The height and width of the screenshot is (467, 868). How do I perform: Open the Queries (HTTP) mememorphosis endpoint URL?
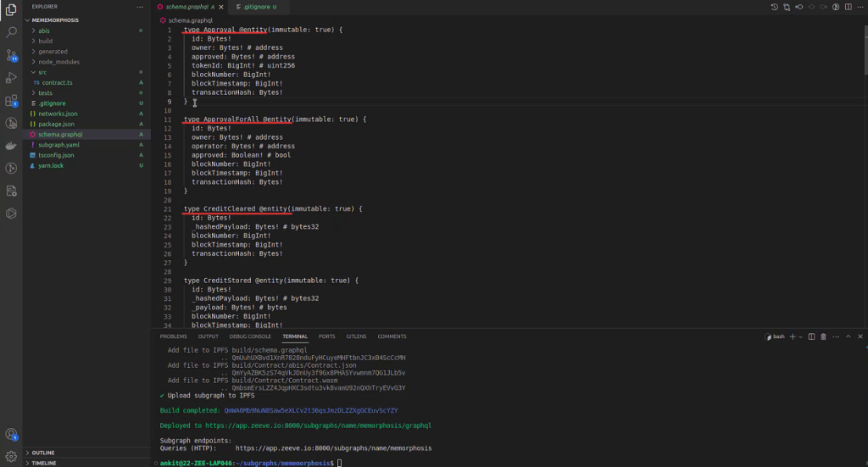click(x=333, y=448)
